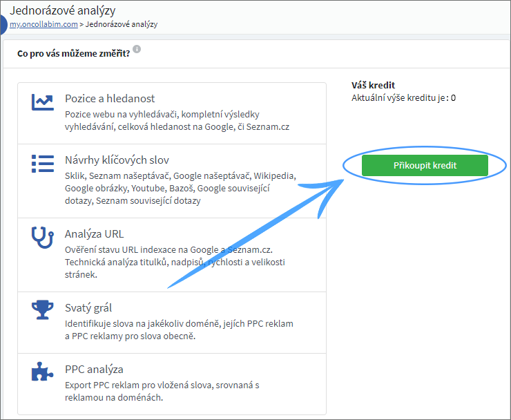Open the info icon beside Co pro vás můžeme změřit
The image size is (511, 420).
[x=137, y=49]
